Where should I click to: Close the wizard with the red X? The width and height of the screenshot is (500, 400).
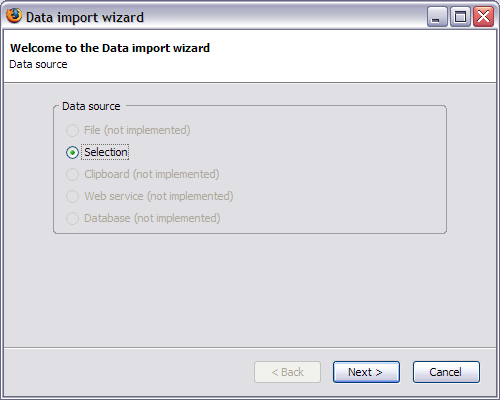tap(484, 16)
